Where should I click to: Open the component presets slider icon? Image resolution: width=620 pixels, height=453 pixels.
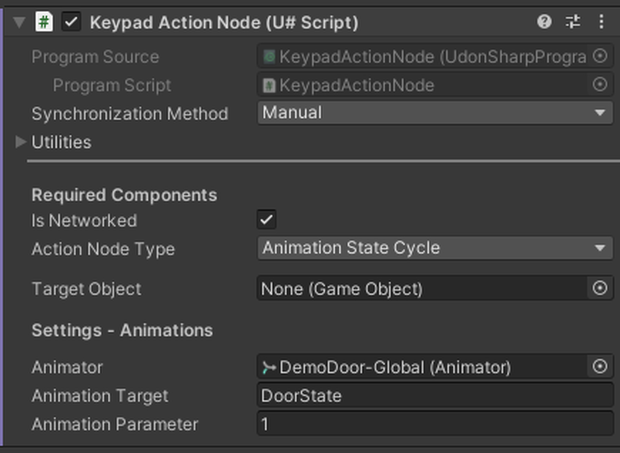pos(573,22)
